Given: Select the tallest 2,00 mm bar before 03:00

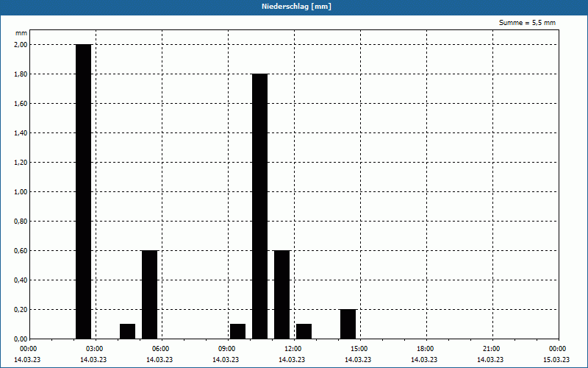Looking at the screenshot, I should pyautogui.click(x=83, y=191).
